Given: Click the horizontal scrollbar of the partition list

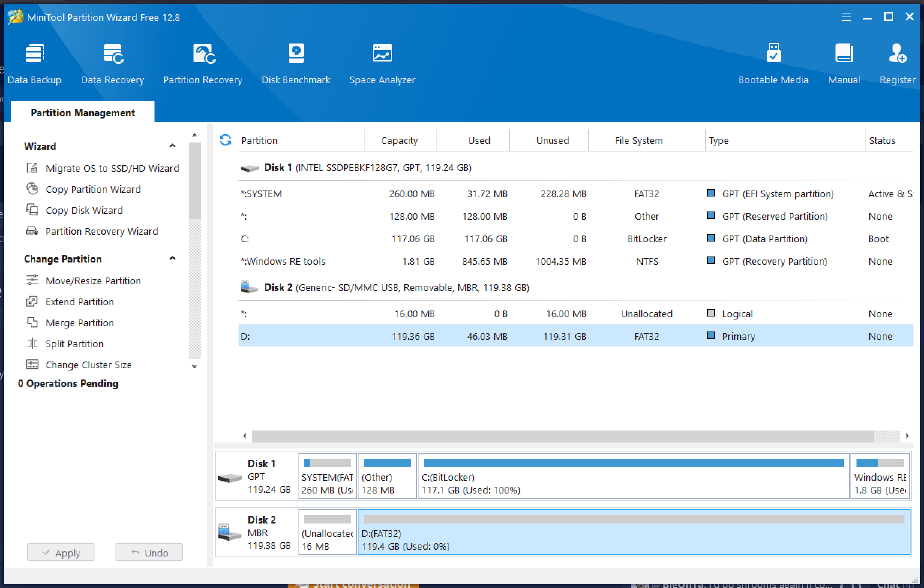Looking at the screenshot, I should pos(562,436).
